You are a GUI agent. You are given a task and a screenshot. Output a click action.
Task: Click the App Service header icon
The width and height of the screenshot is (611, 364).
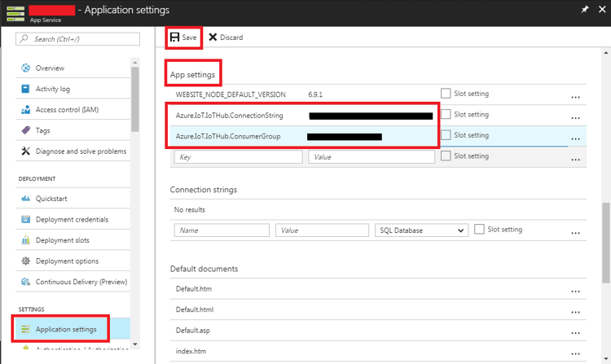pyautogui.click(x=15, y=13)
